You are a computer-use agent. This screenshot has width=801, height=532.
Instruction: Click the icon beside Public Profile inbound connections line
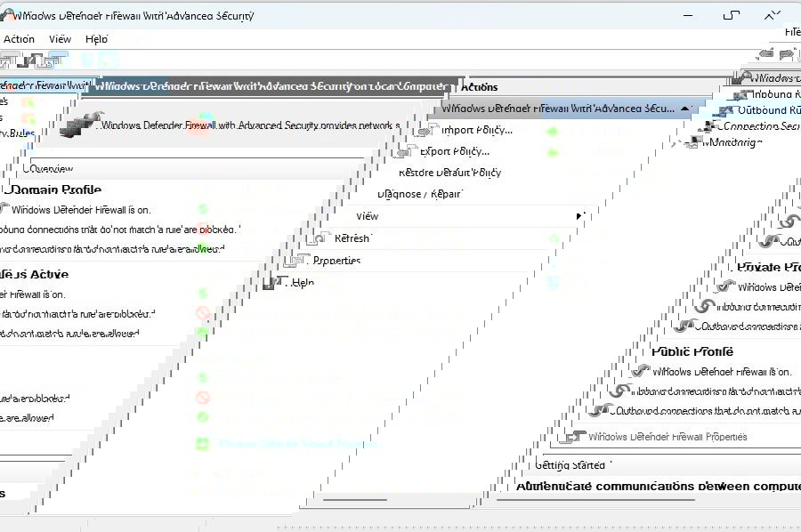(619, 391)
